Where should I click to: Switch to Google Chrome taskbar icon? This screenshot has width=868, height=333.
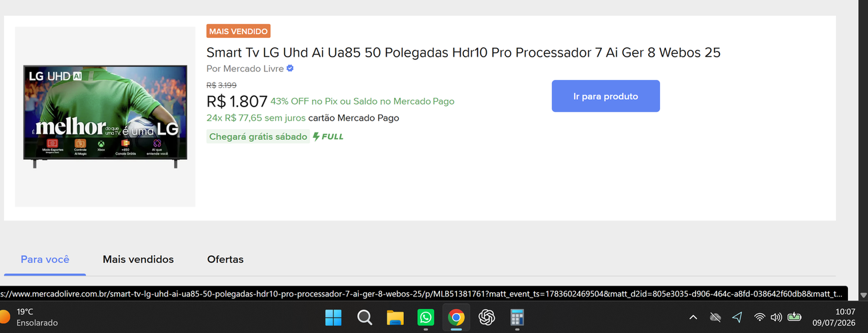click(457, 318)
